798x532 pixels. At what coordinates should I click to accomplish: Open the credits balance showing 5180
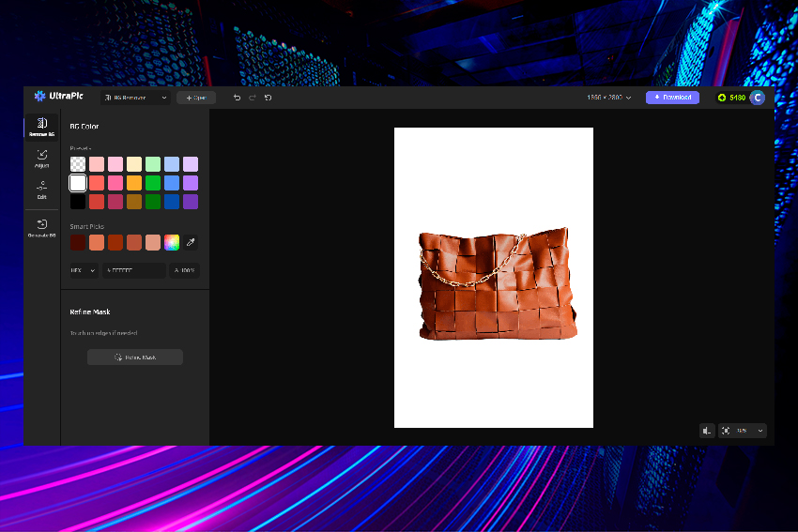point(731,98)
